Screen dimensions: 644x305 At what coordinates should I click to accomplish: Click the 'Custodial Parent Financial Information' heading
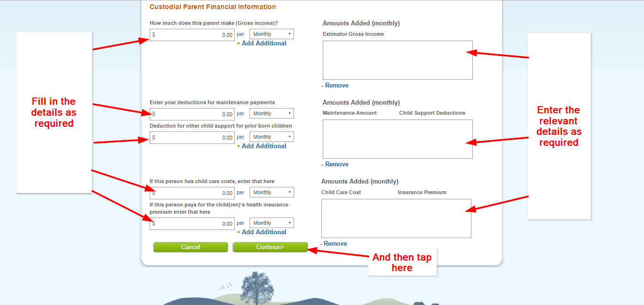(213, 7)
